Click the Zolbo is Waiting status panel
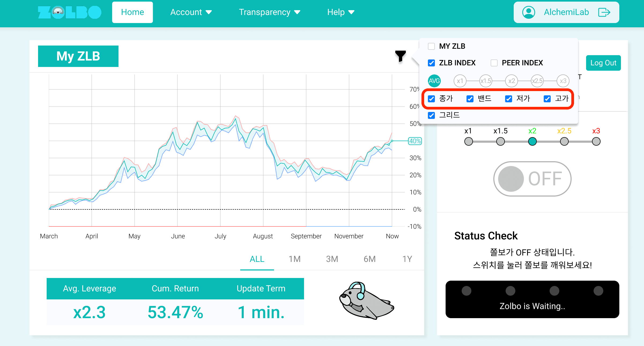Image resolution: width=644 pixels, height=346 pixels. click(x=532, y=299)
